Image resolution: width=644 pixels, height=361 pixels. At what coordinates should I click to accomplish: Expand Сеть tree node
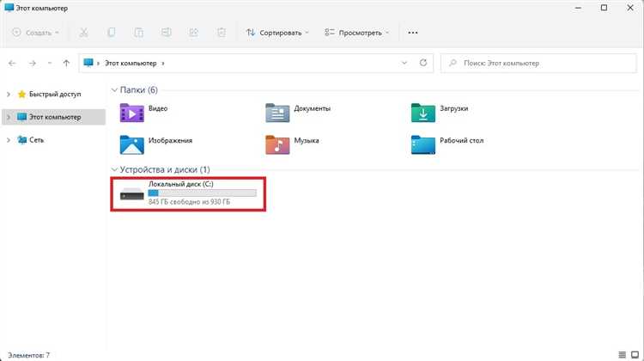tap(9, 140)
